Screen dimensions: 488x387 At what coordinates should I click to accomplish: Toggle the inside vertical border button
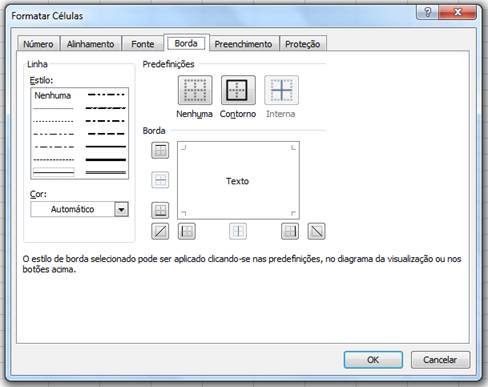238,231
